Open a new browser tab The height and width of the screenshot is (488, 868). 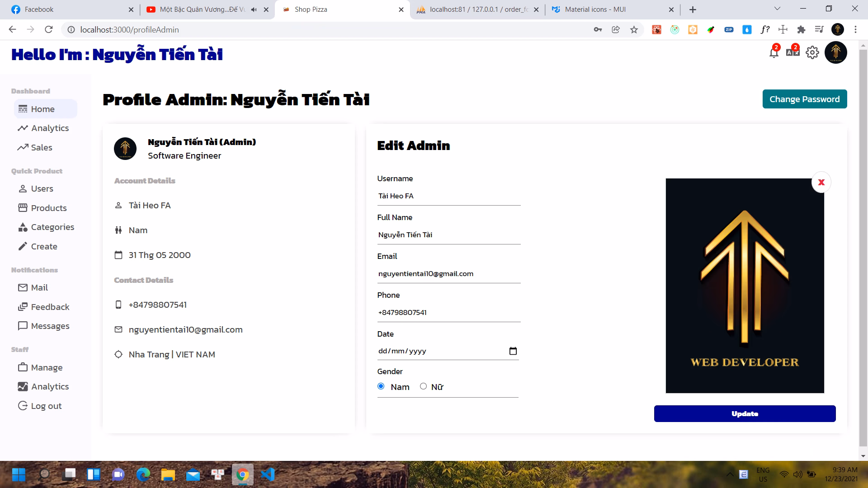(693, 9)
